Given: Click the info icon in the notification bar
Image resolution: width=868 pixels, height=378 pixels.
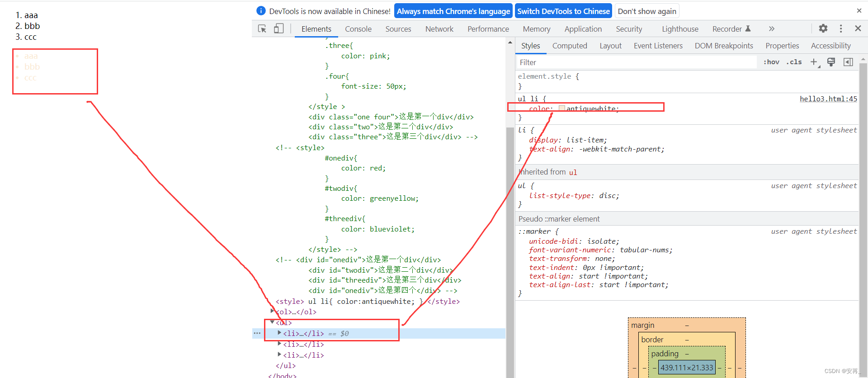Looking at the screenshot, I should point(261,11).
